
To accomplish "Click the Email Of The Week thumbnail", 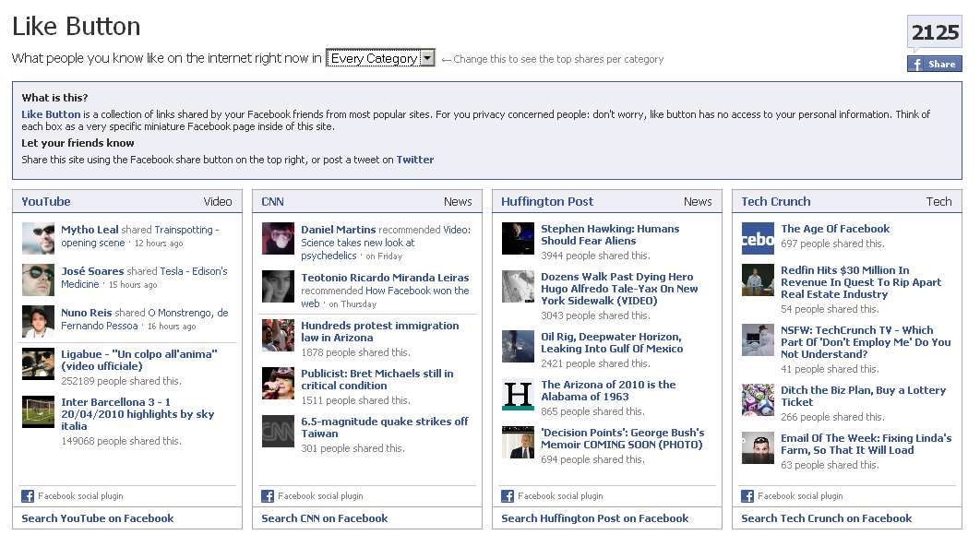I will 758,447.
